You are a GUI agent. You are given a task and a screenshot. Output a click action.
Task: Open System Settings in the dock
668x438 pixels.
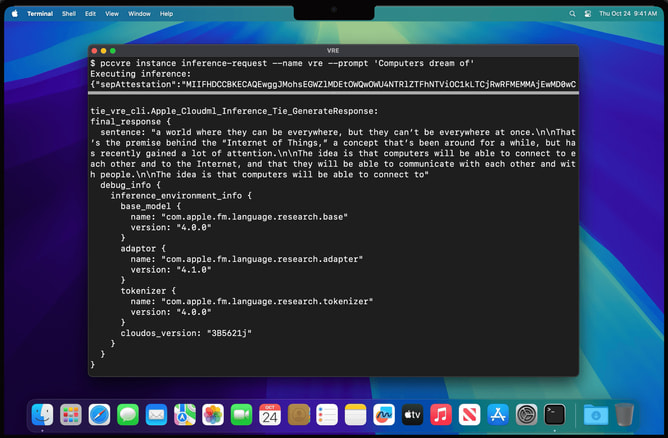[527, 415]
